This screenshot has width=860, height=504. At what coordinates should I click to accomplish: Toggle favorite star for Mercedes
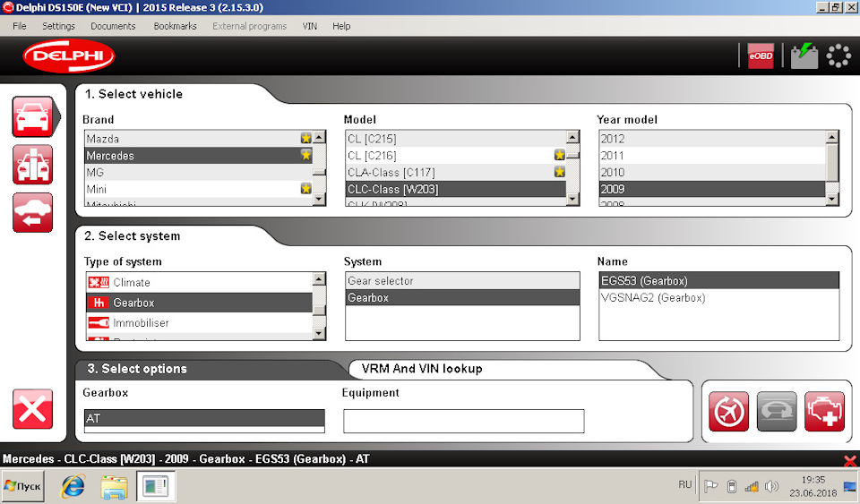point(306,155)
